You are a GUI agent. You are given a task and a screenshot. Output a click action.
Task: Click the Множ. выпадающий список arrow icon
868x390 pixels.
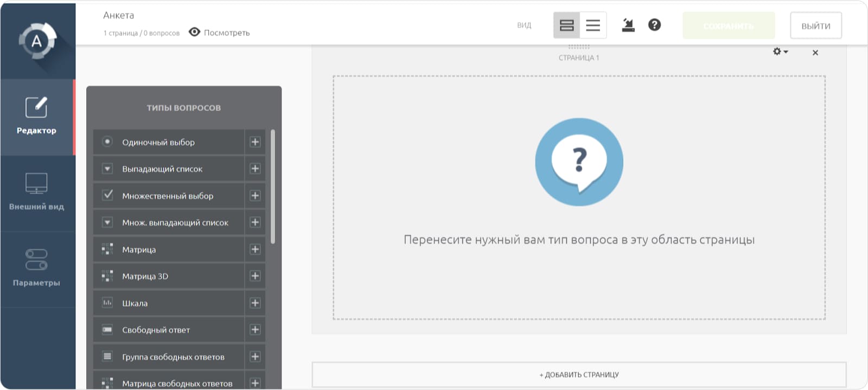click(107, 222)
